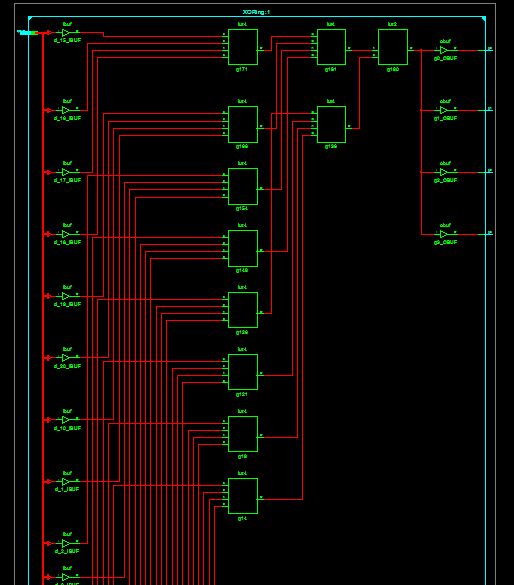Select the lut4 block labeled g121
The height and width of the screenshot is (585, 514).
pyautogui.click(x=243, y=372)
